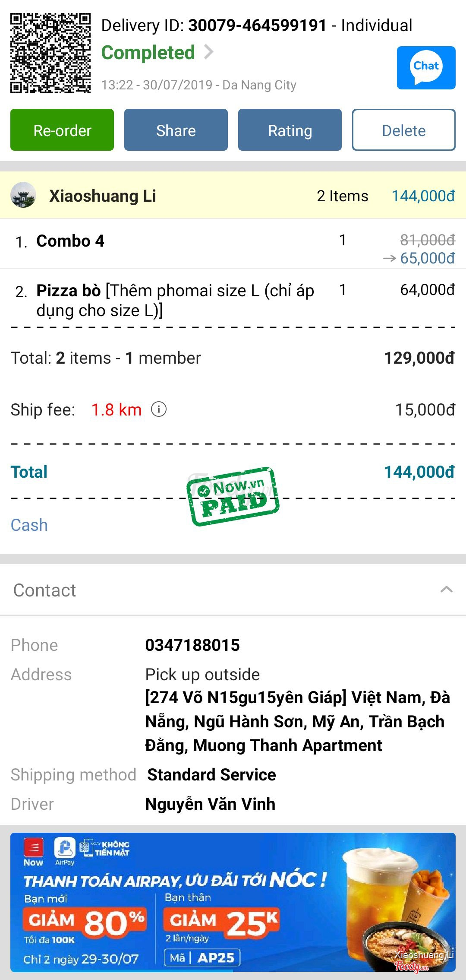Viewport: 466px width, 980px height.
Task: Delete this order
Action: (404, 130)
